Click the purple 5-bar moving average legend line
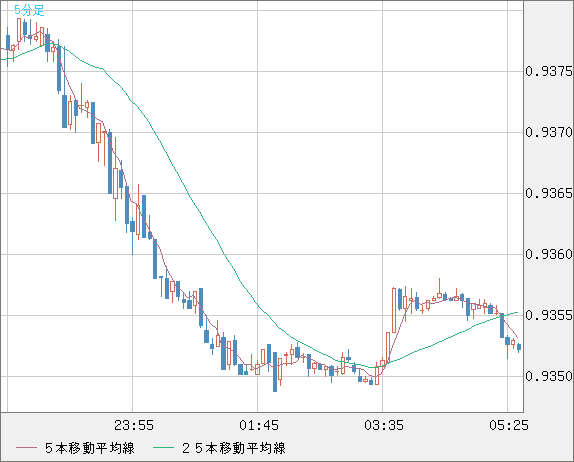Viewport: 574px width, 462px height. [x=26, y=448]
